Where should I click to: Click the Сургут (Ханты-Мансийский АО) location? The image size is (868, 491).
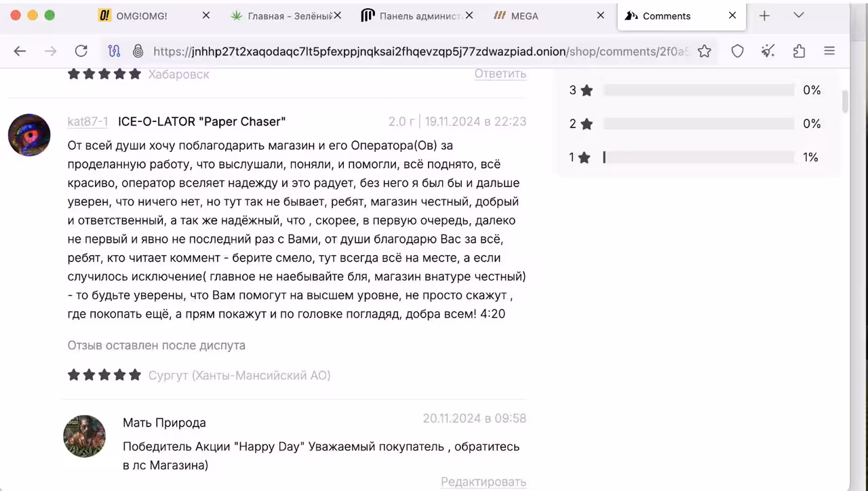(239, 375)
